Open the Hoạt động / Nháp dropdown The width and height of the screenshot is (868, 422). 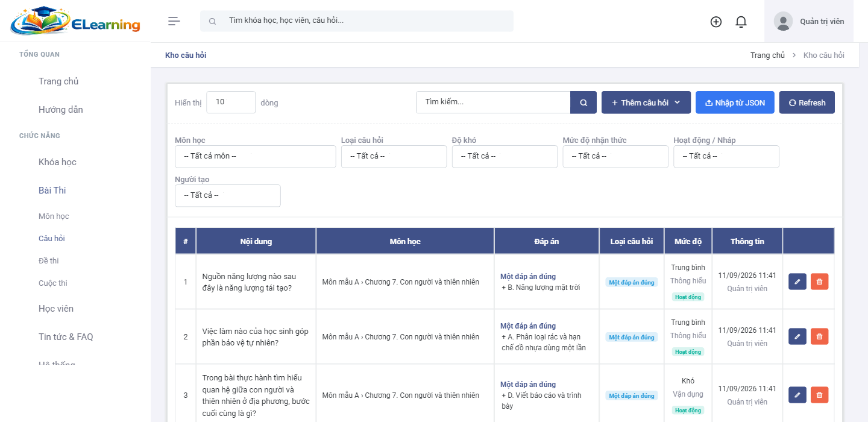click(x=726, y=156)
